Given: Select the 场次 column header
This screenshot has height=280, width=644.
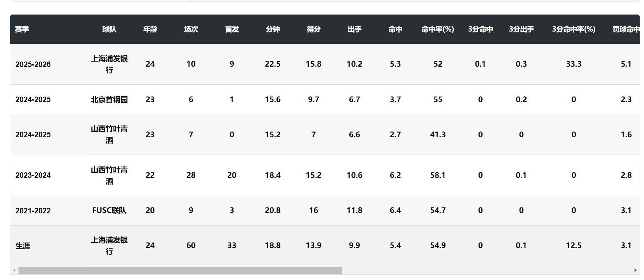Looking at the screenshot, I should (x=191, y=29).
